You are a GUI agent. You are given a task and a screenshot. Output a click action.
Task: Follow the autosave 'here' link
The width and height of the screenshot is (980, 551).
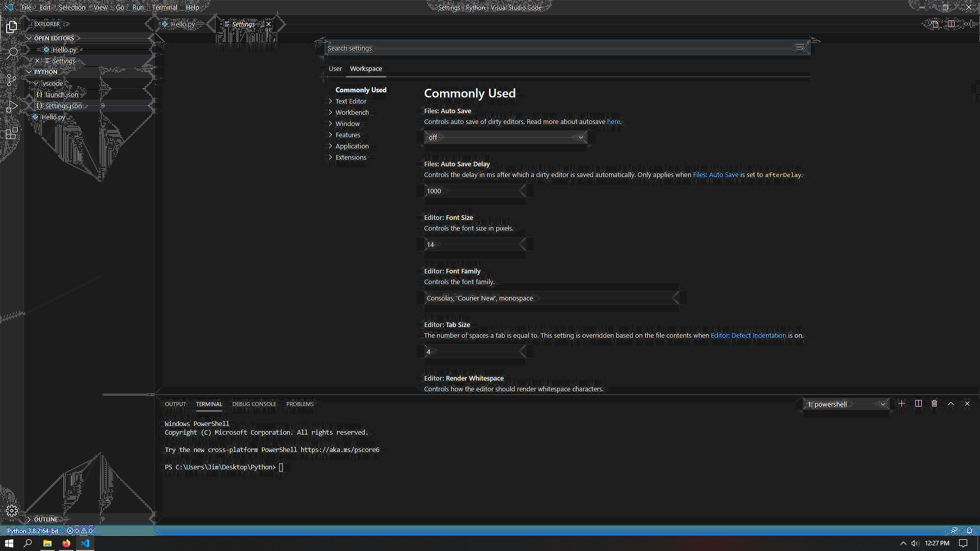pos(613,121)
